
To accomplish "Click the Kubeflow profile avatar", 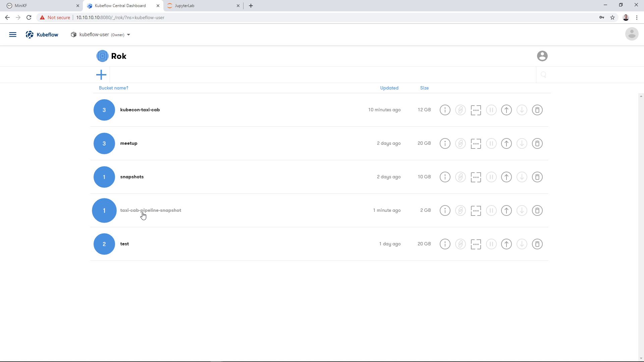I will 632,34.
